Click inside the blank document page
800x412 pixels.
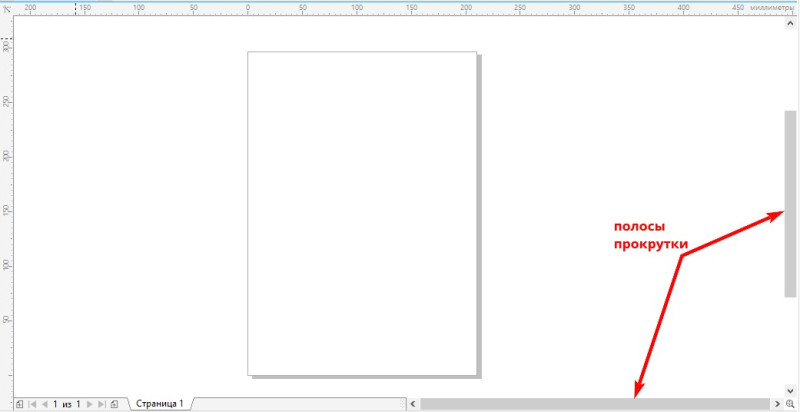point(362,213)
